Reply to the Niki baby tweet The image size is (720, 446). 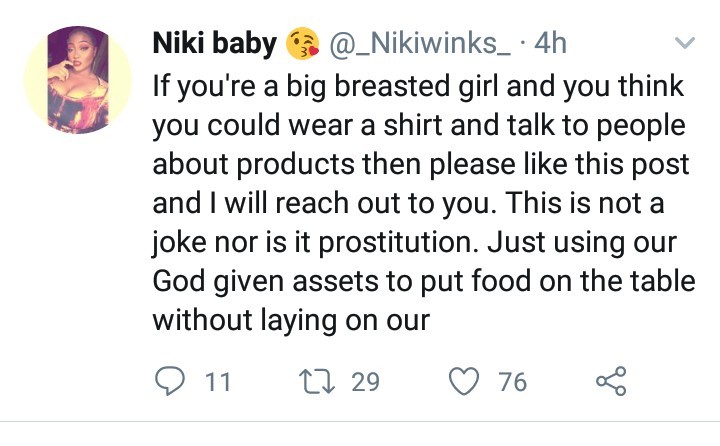pyautogui.click(x=169, y=381)
